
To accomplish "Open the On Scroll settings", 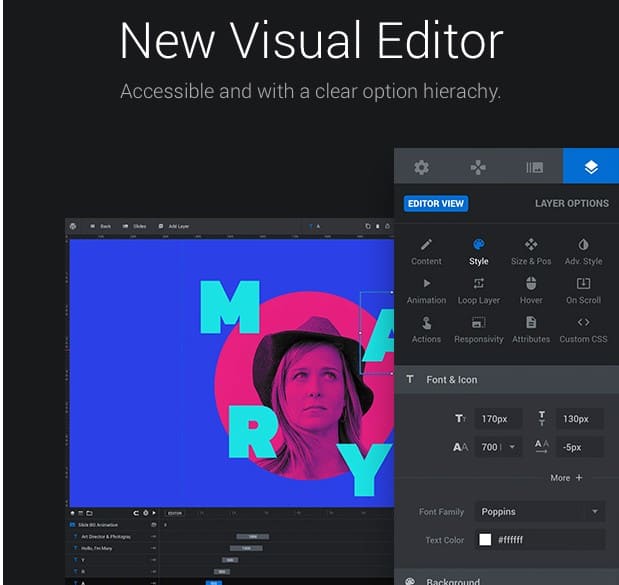I will click(583, 290).
